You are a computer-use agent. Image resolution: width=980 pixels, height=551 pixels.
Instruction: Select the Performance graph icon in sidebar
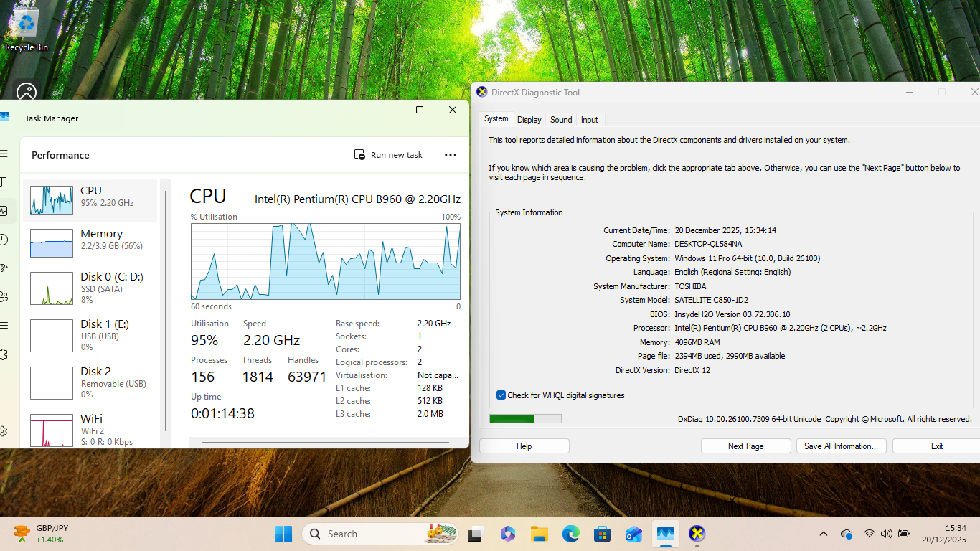[6, 210]
